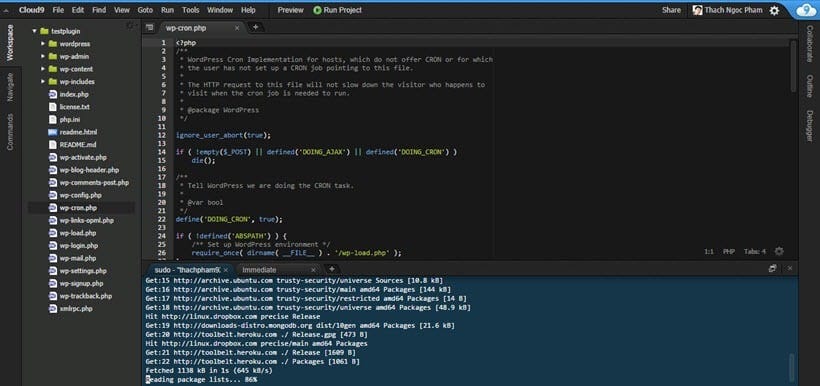Click the xmlrpc.php file icon
820x386 pixels.
coord(53,308)
